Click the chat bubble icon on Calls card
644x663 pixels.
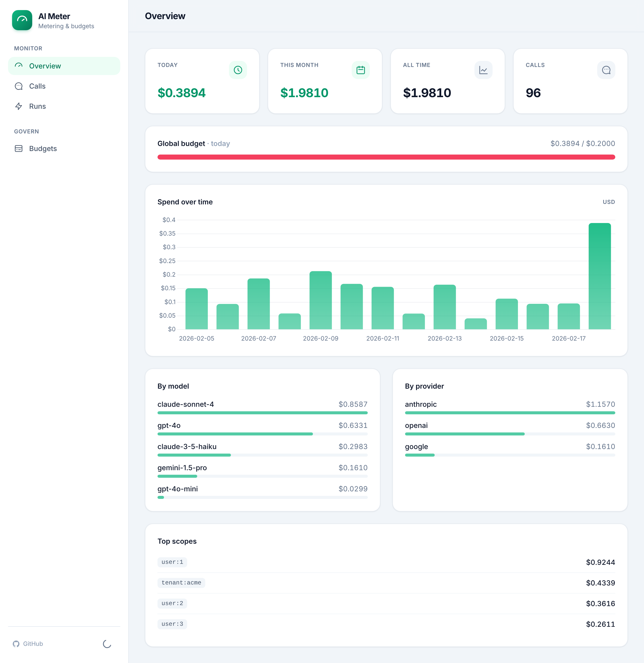606,70
